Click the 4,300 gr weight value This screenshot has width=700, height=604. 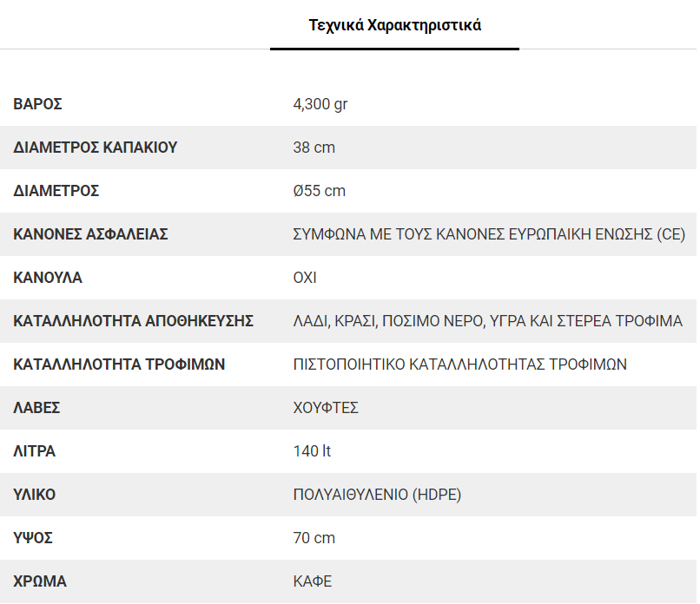click(320, 104)
